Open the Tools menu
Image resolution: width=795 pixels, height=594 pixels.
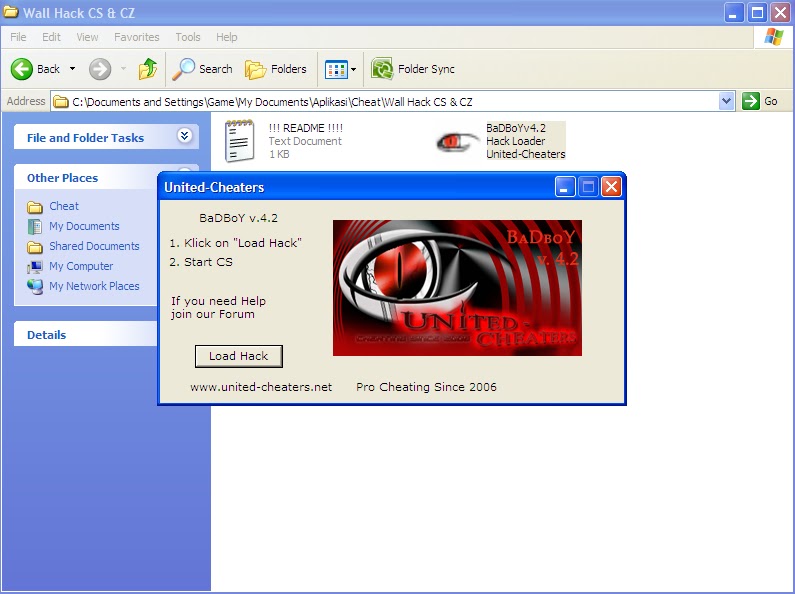(x=188, y=37)
